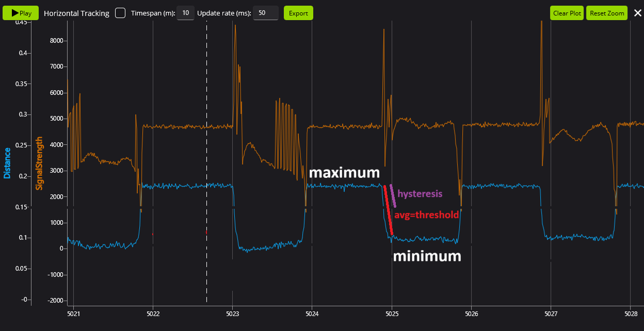Click the 5023 tick on time axis

[232, 313]
